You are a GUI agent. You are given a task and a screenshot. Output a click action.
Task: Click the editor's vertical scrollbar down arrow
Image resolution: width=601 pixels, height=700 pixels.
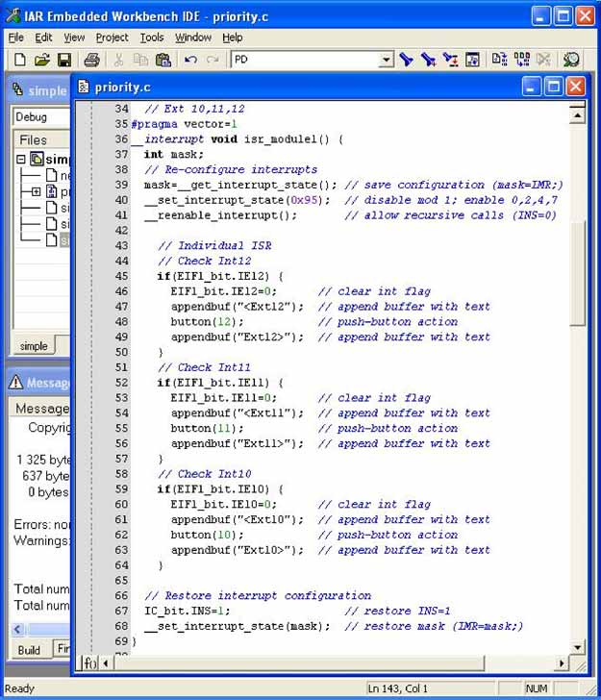pos(577,646)
